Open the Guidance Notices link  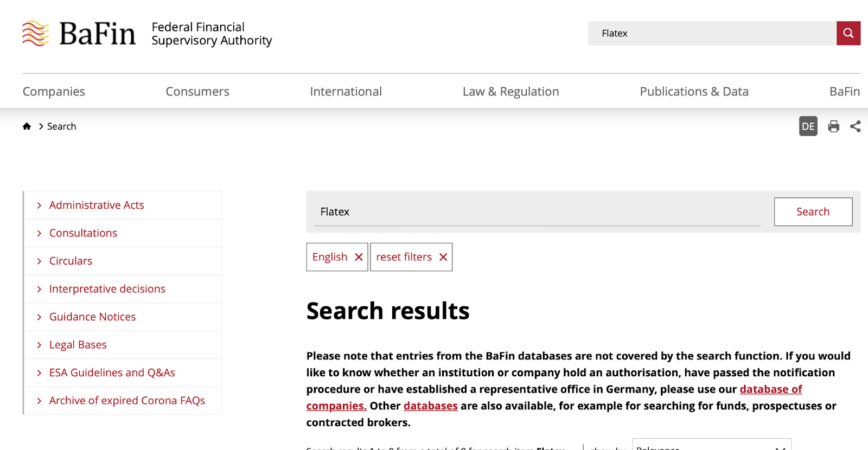pos(93,317)
